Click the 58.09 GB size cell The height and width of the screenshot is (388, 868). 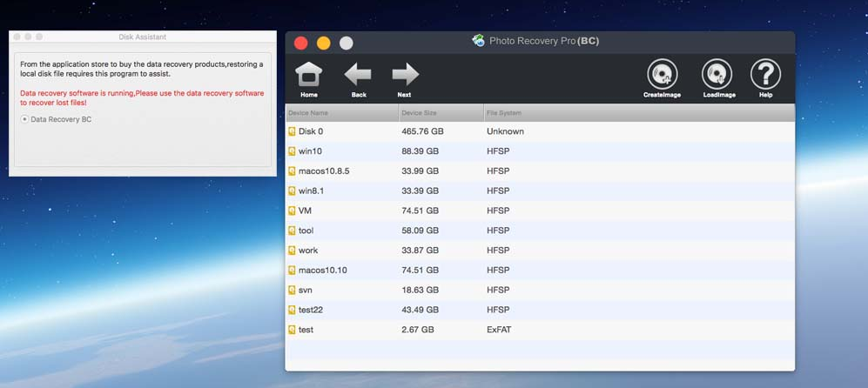pos(421,231)
